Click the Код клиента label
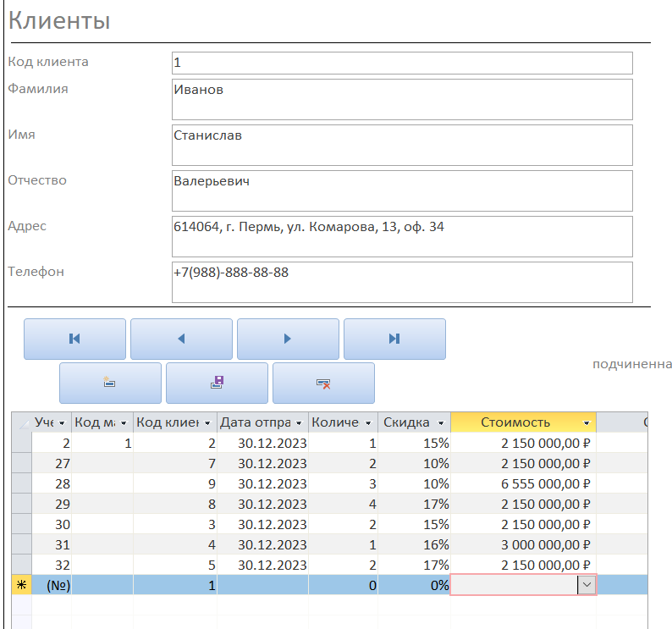This screenshot has width=672, height=629. [48, 62]
